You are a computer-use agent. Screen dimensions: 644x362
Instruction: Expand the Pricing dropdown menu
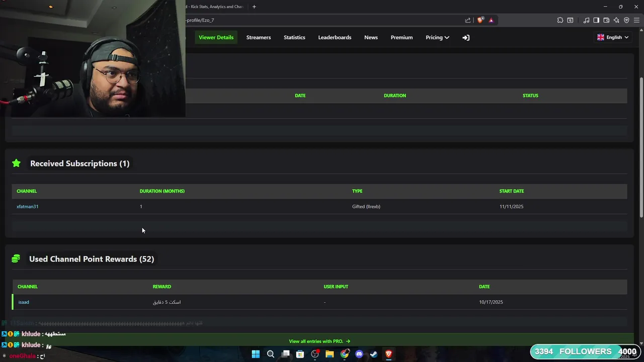coord(437,37)
